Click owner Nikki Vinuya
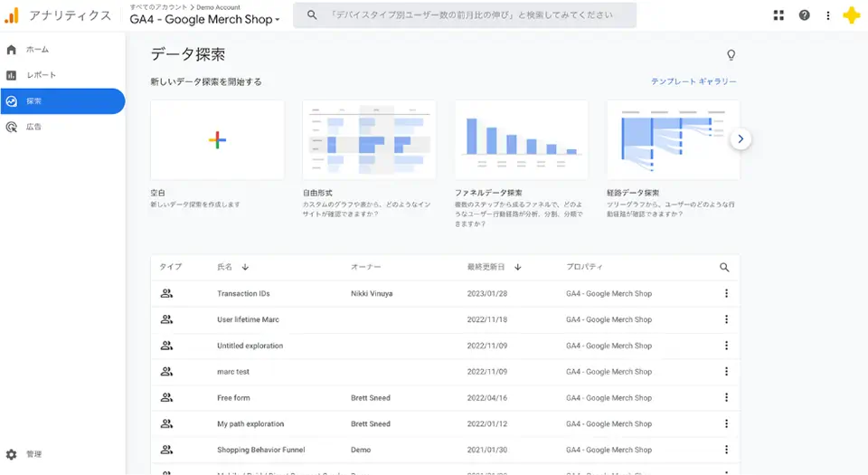868x475 pixels. coord(372,293)
